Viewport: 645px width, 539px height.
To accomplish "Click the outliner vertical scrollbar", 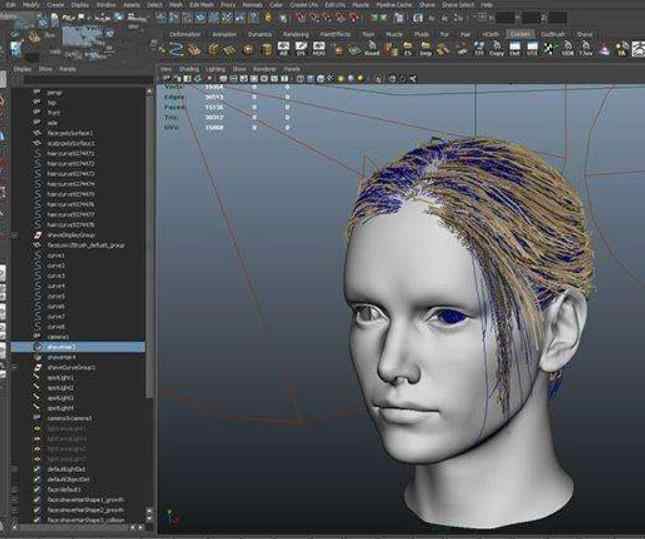I will click(150, 250).
